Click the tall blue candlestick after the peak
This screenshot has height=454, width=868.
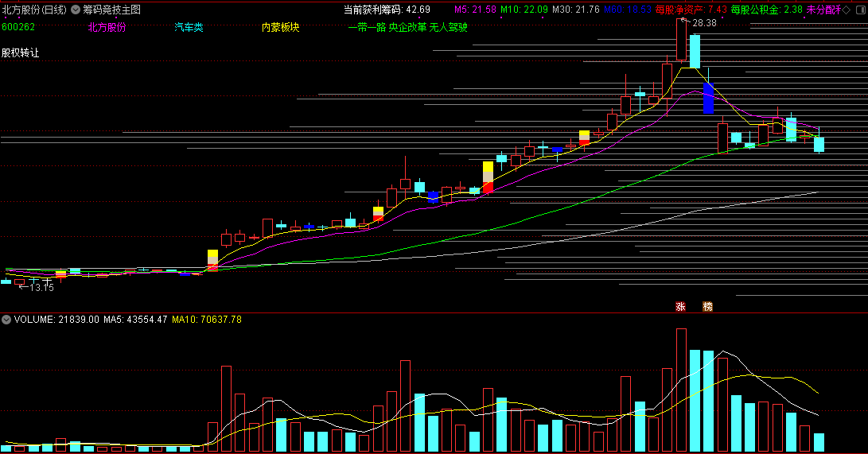coord(709,98)
